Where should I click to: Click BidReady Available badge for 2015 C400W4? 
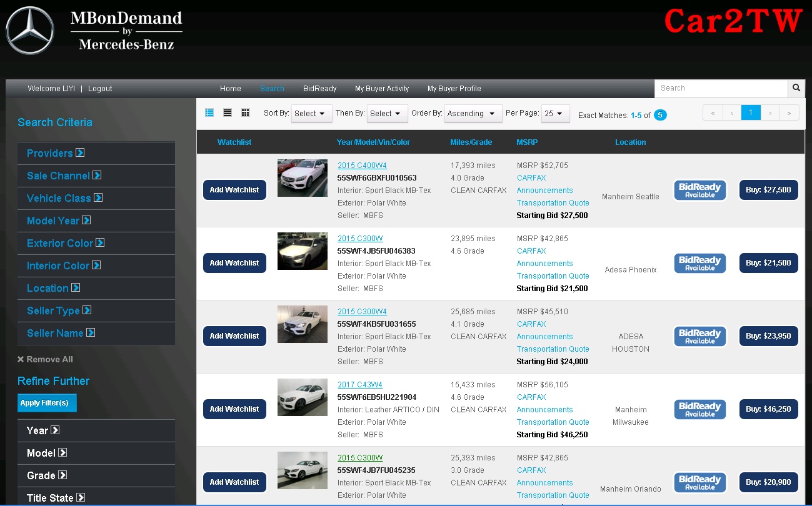(699, 190)
